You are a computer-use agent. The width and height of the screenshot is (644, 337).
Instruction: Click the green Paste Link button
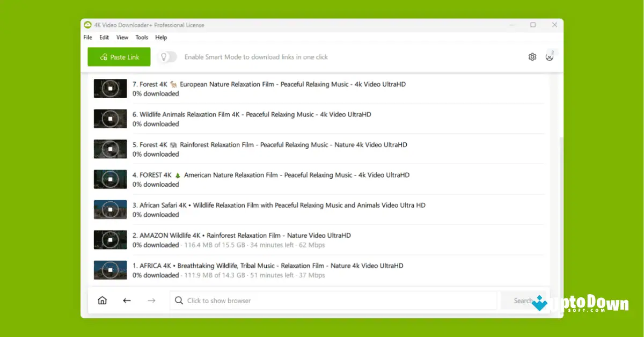tap(119, 56)
